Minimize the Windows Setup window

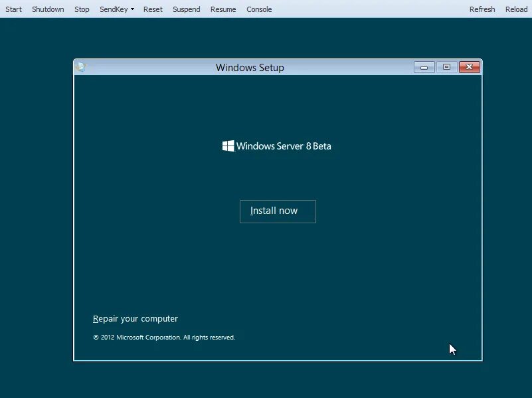pos(424,67)
